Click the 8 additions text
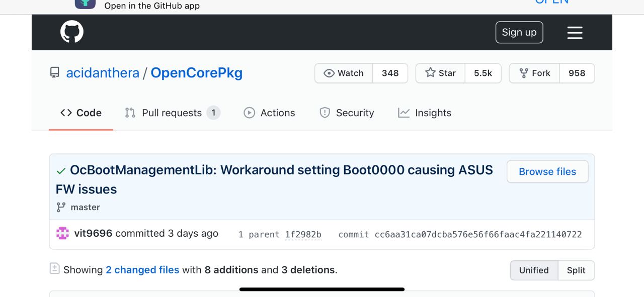This screenshot has width=644, height=297. 231,270
